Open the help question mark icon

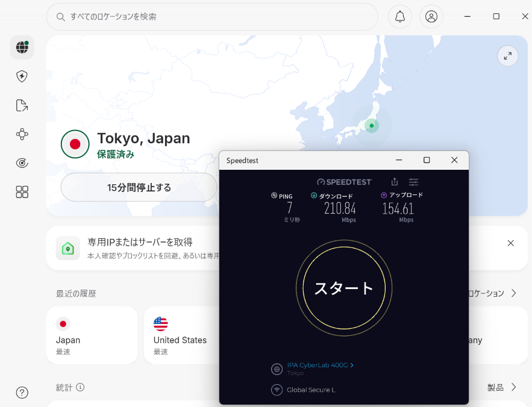[22, 393]
